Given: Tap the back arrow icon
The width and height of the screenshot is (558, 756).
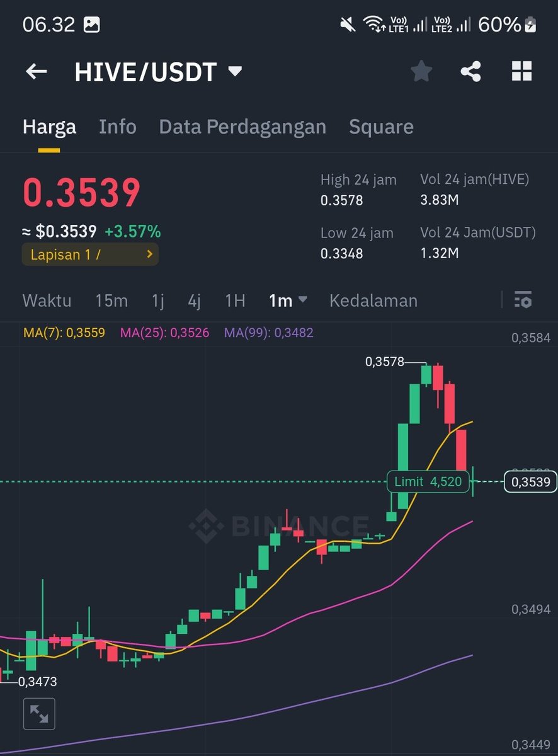Looking at the screenshot, I should click(x=37, y=72).
